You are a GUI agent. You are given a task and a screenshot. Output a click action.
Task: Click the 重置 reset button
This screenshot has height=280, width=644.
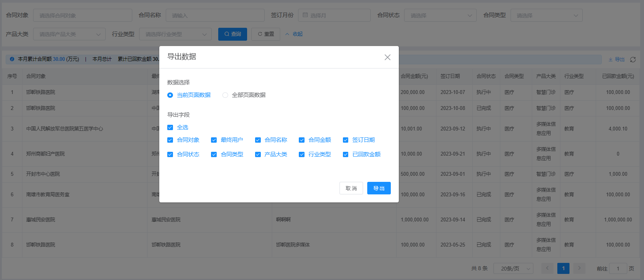coord(266,34)
